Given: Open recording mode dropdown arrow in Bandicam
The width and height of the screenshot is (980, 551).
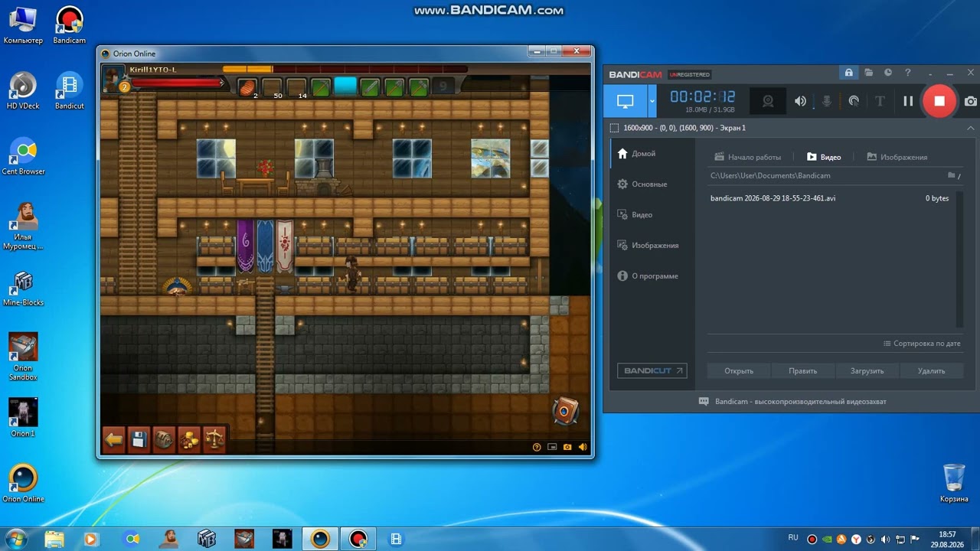Looking at the screenshot, I should click(x=652, y=101).
